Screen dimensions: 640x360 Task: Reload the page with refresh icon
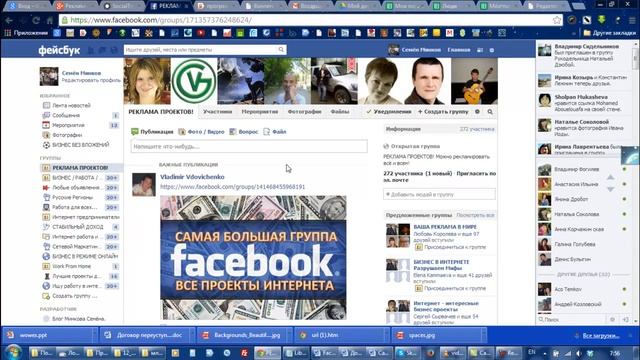point(36,20)
